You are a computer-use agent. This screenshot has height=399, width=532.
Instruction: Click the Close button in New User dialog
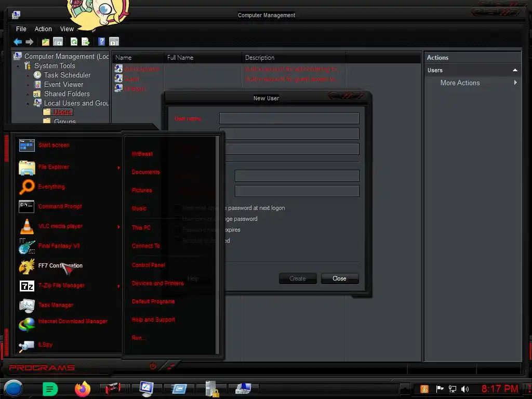pos(340,278)
